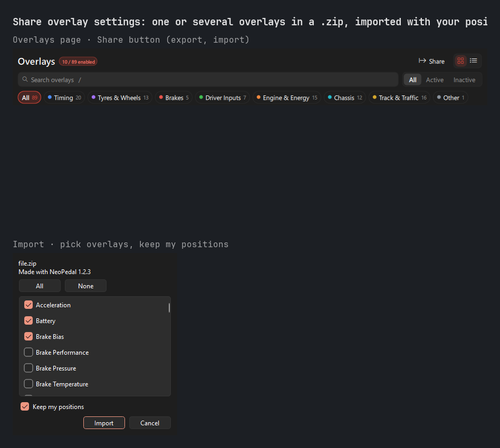This screenshot has width=500, height=448.
Task: Click the All button in import dialog
Action: coord(40,286)
